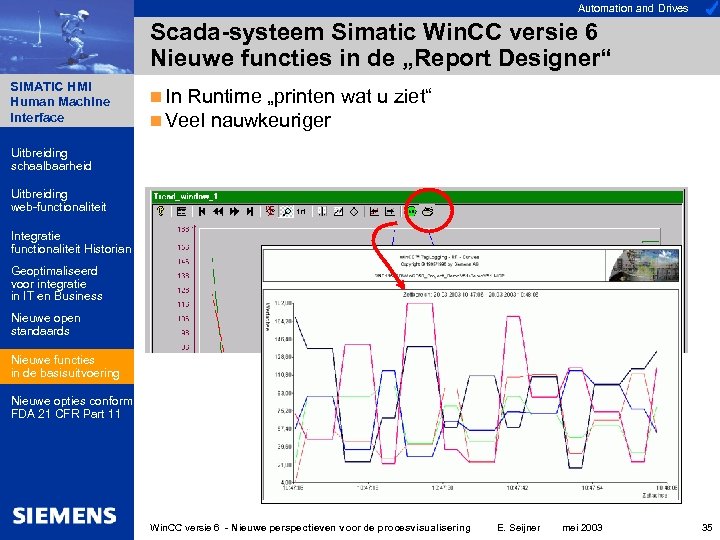Click the Trend_window_1 title bar
The height and width of the screenshot is (540, 720).
pyautogui.click(x=417, y=197)
